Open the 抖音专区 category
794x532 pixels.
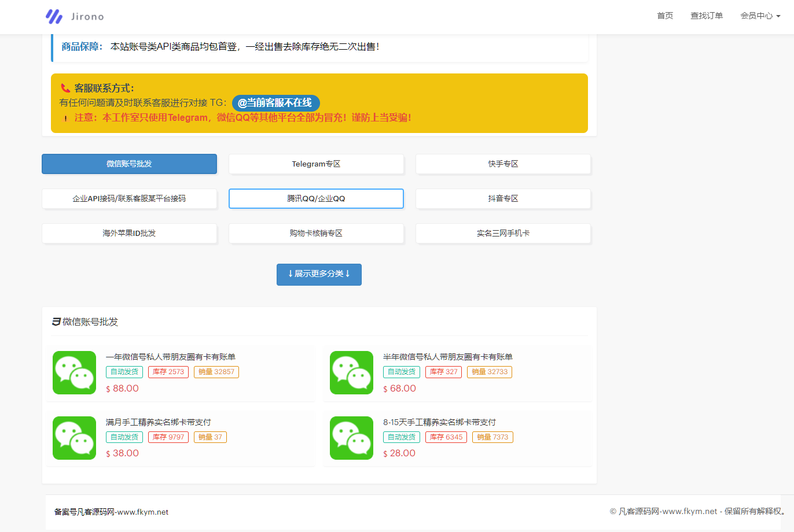pyautogui.click(x=503, y=198)
